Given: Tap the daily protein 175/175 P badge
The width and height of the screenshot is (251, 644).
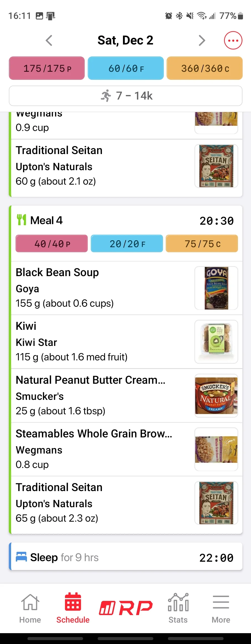Looking at the screenshot, I should [x=47, y=68].
